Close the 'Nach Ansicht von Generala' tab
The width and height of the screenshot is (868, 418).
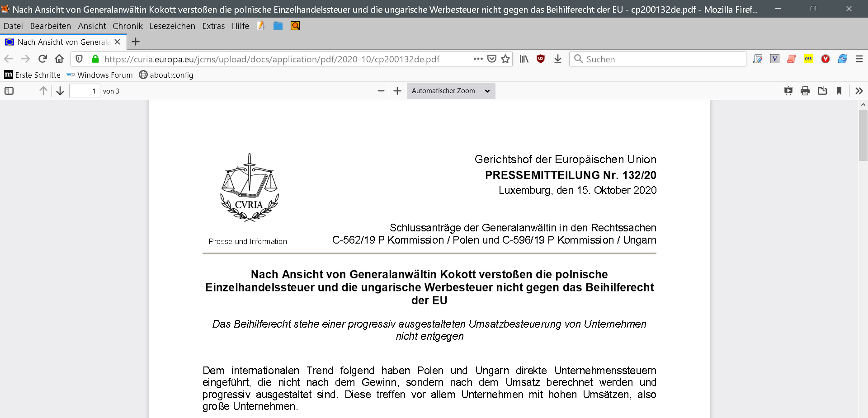118,42
